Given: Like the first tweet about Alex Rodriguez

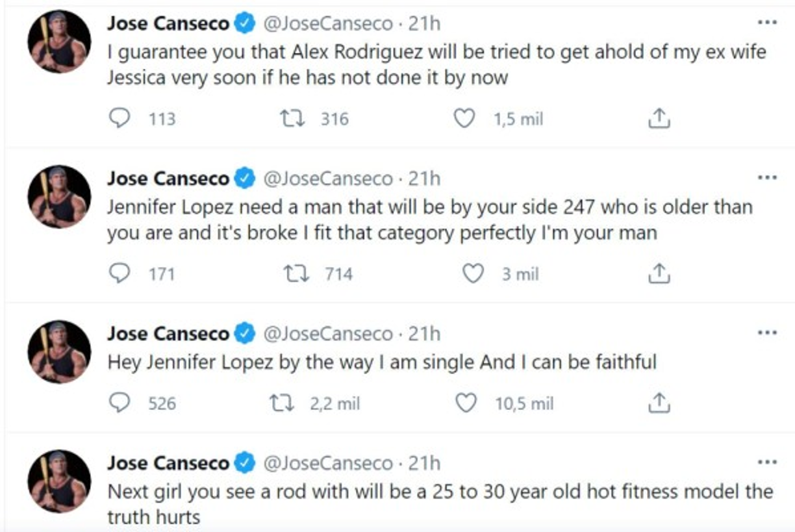Looking at the screenshot, I should coord(466,118).
